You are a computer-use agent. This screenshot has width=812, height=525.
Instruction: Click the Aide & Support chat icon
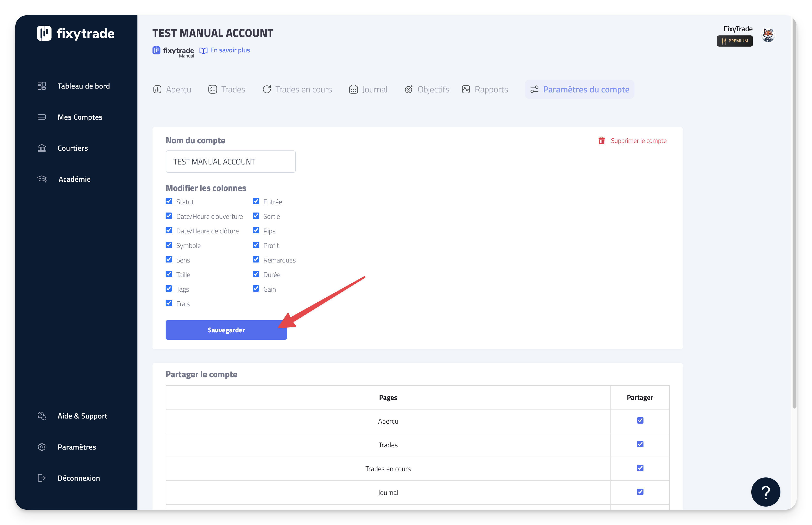[42, 416]
